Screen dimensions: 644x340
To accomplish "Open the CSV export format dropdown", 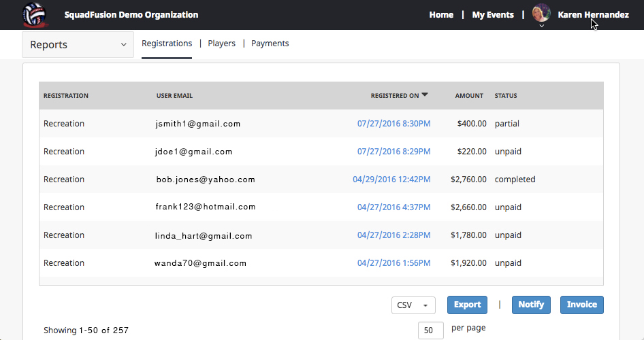I will coord(414,305).
